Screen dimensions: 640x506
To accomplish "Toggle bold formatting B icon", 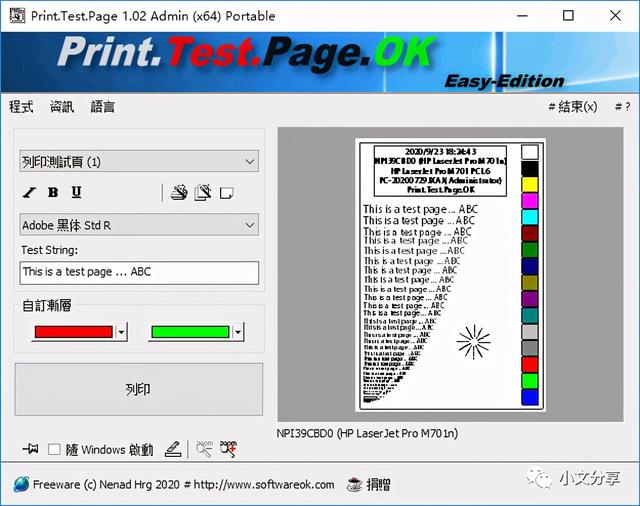I will coord(53,192).
